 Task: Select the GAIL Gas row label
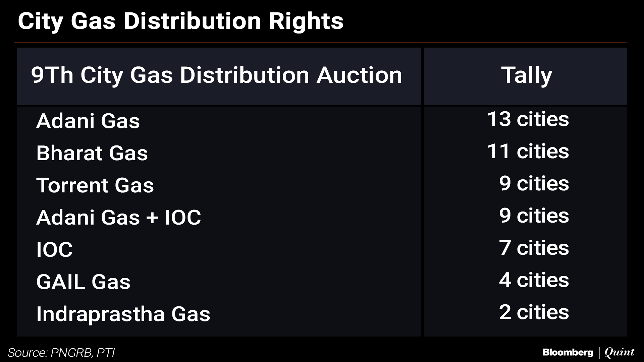tap(83, 282)
